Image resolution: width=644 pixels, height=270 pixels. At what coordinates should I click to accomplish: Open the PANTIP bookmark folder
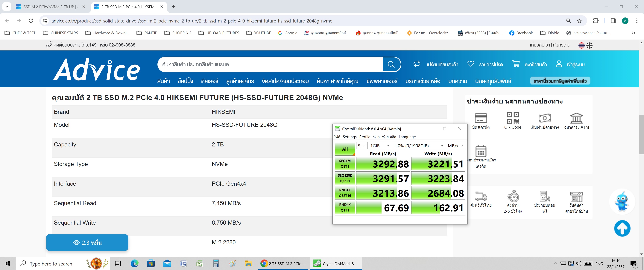click(147, 33)
